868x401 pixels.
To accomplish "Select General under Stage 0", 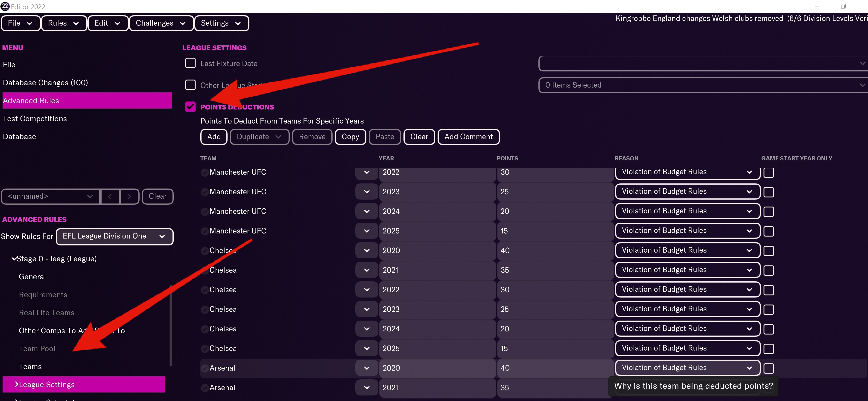I will coord(32,277).
